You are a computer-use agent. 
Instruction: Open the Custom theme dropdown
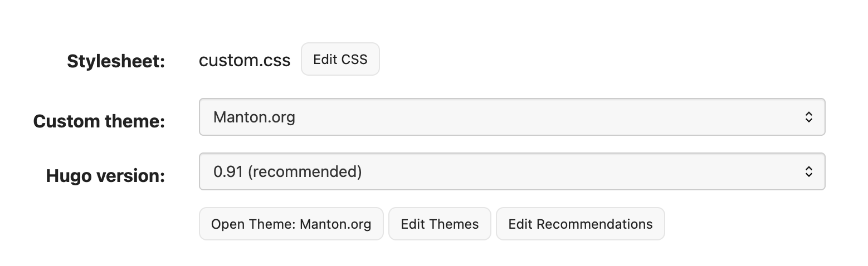(511, 117)
